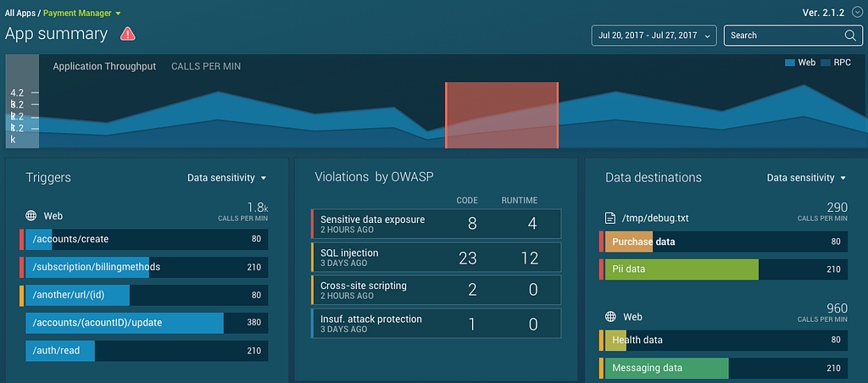Open the SQL injection violation row
868x383 pixels.
pyautogui.click(x=437, y=258)
